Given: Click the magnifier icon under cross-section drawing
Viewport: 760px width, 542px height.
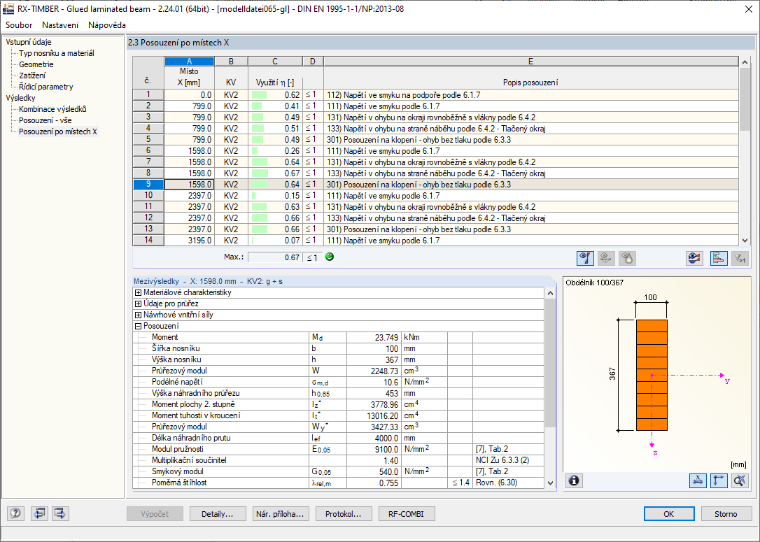Looking at the screenshot, I should pyautogui.click(x=740, y=480).
